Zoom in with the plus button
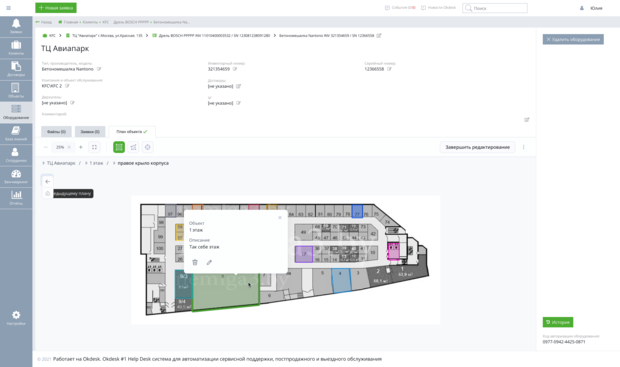Image resolution: width=620 pixels, height=367 pixels. 81,147
